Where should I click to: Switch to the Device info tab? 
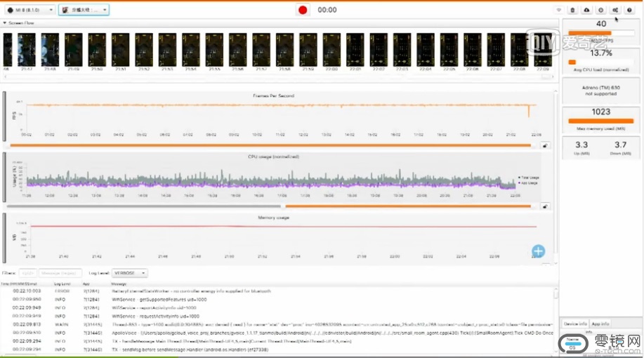pos(575,324)
